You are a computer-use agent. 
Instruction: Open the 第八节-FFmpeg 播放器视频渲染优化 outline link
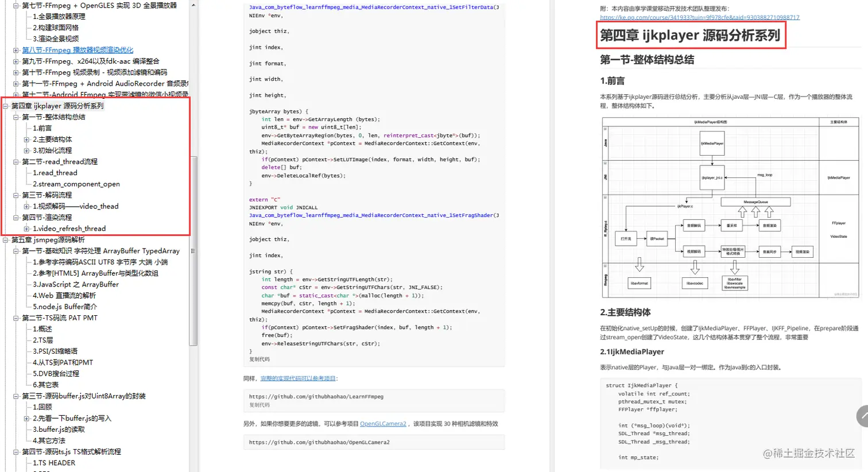(x=77, y=50)
